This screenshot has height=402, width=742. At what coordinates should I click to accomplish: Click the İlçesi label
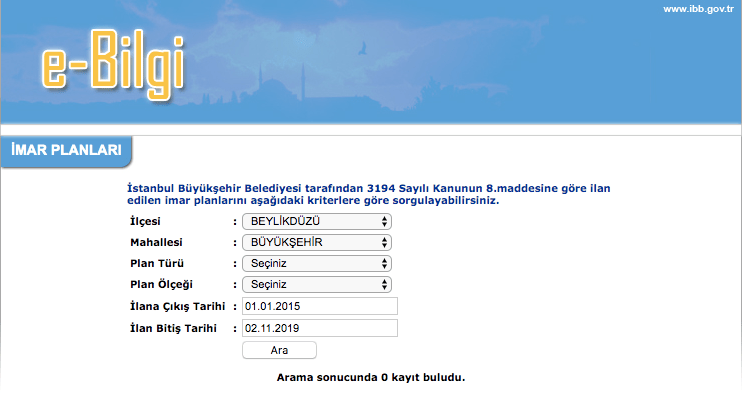pos(145,221)
